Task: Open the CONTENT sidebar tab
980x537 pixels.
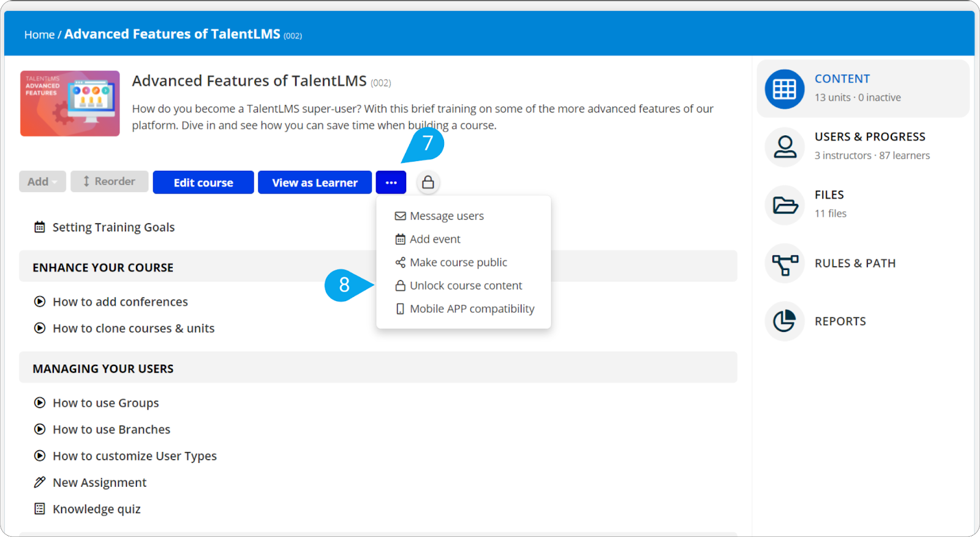Action: tap(863, 89)
